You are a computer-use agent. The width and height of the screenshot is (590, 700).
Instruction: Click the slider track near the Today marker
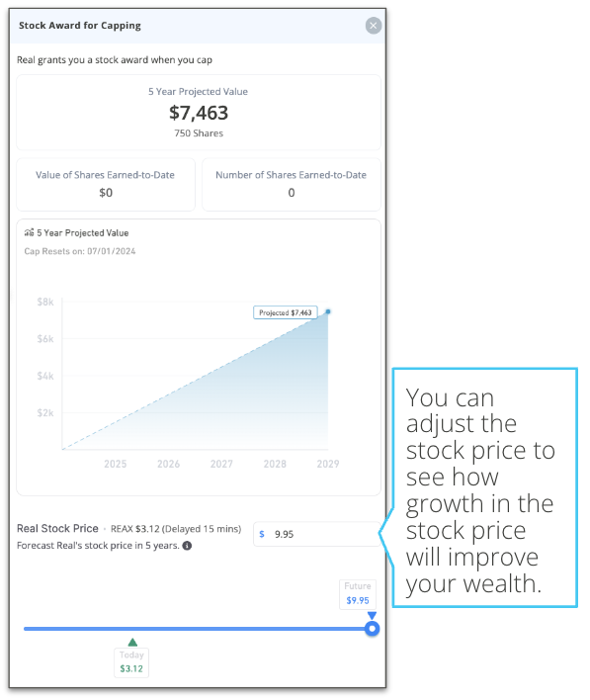pos(132,629)
